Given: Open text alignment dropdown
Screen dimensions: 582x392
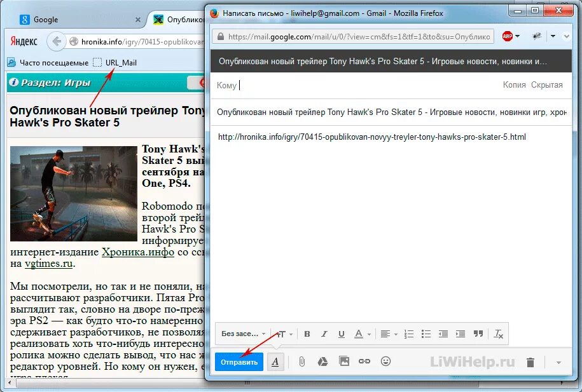Looking at the screenshot, I should coord(389,334).
